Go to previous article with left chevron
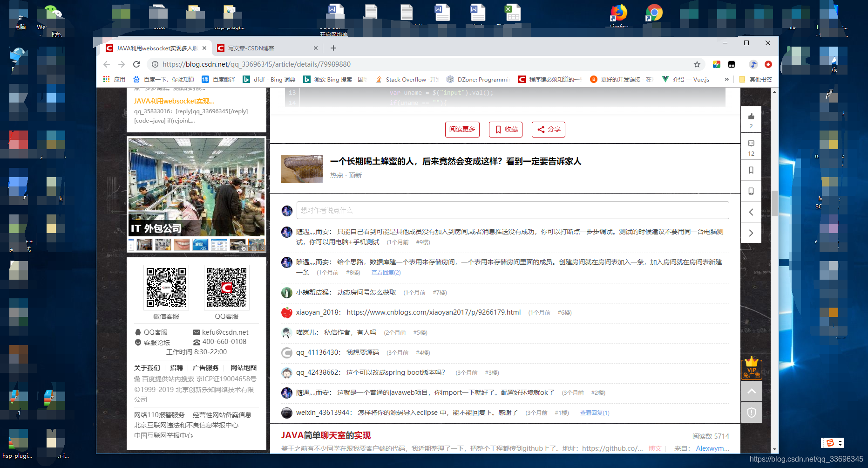The height and width of the screenshot is (468, 868). 751,212
